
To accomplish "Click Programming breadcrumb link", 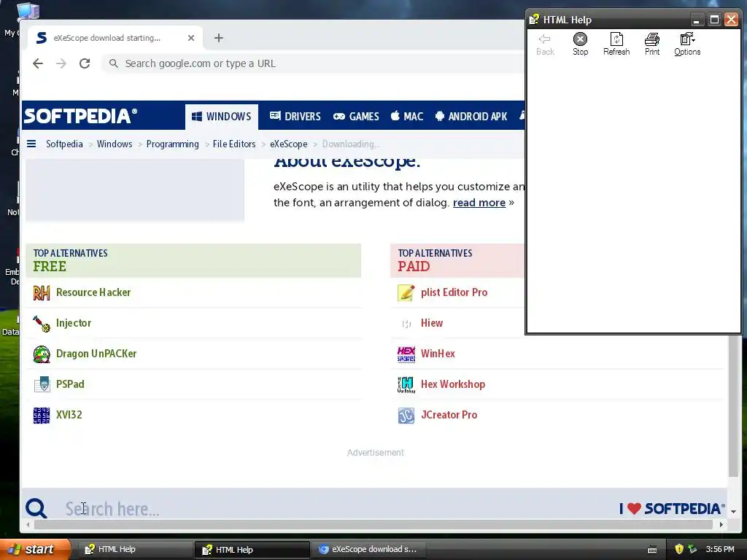I will (172, 144).
